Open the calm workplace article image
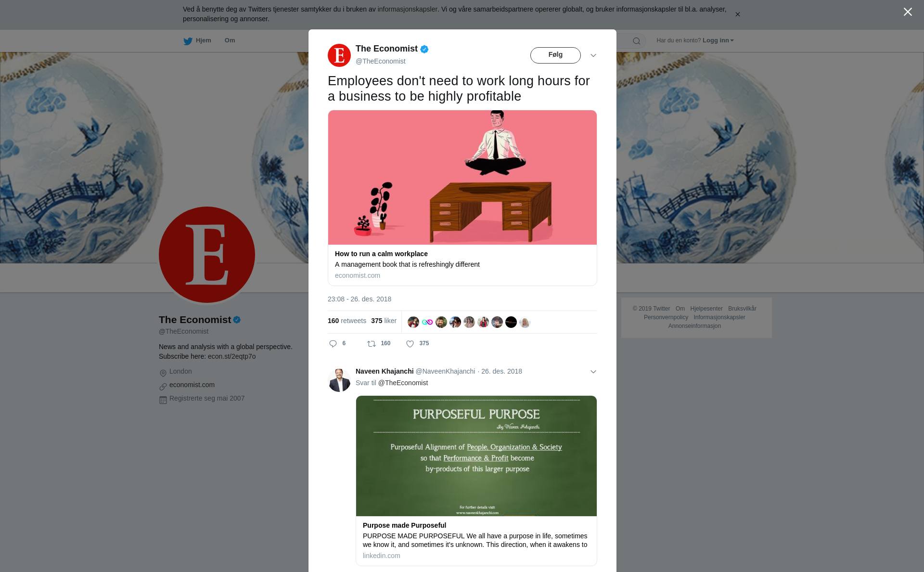This screenshot has height=572, width=924. coord(462,178)
